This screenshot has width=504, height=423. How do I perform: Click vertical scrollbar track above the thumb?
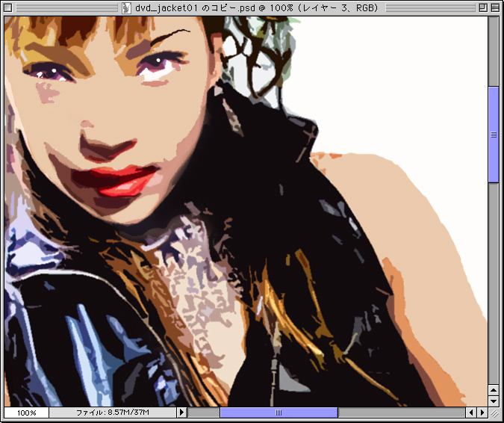(x=494, y=52)
